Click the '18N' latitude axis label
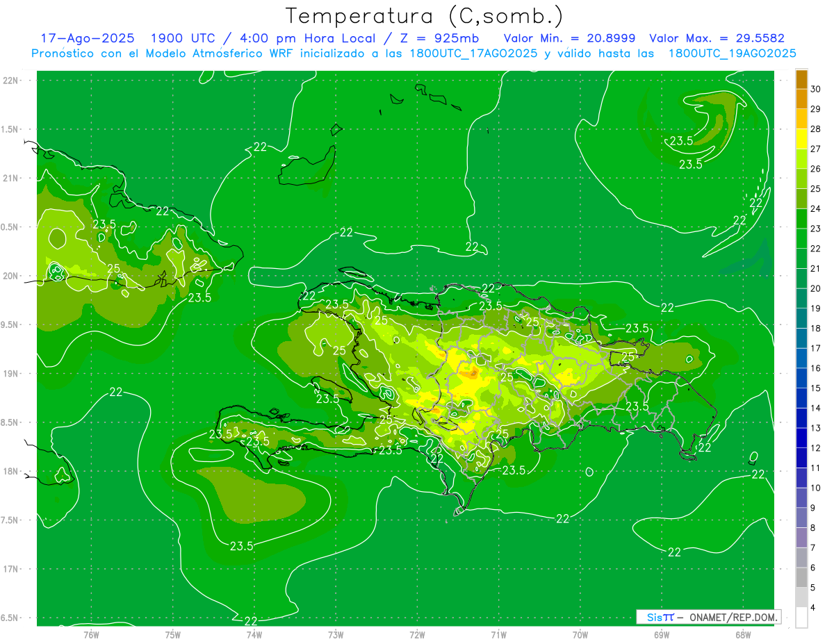Image resolution: width=834 pixels, height=644 pixels. click(x=10, y=471)
